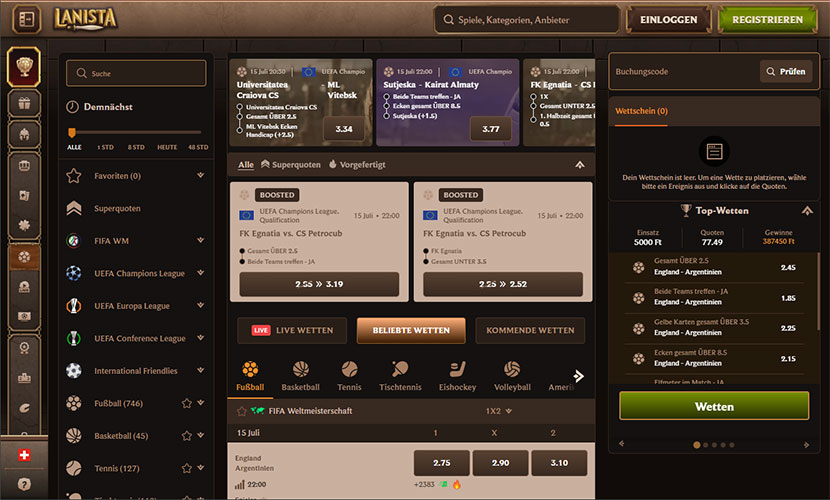
Task: Select boosted odds 2.55 » 3.19
Action: (319, 284)
